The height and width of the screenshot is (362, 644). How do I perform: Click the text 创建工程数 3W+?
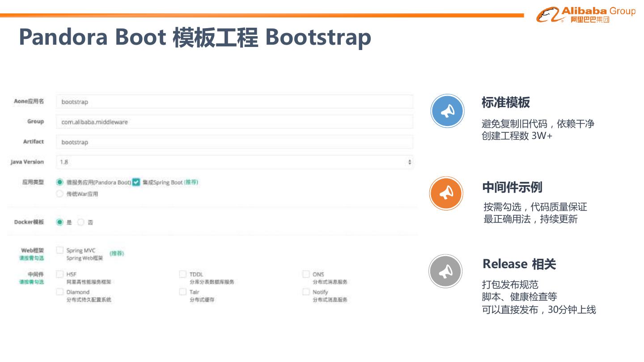coord(517,136)
